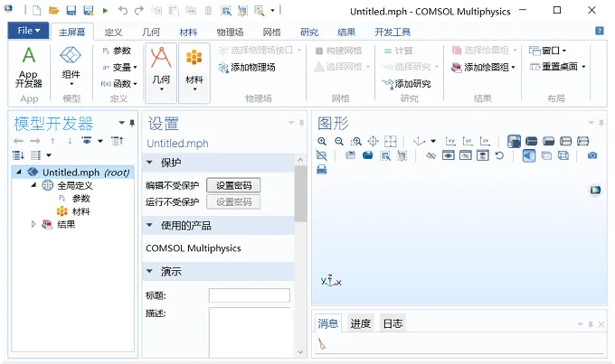615x364 pixels.
Task: Collapse the 全局定义 tree node
Action: tap(33, 185)
